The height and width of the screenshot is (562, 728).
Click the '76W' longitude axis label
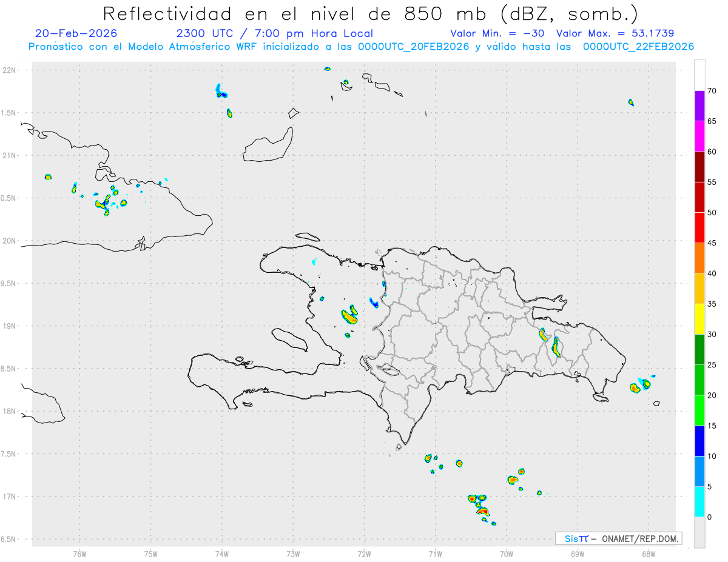[x=79, y=553]
